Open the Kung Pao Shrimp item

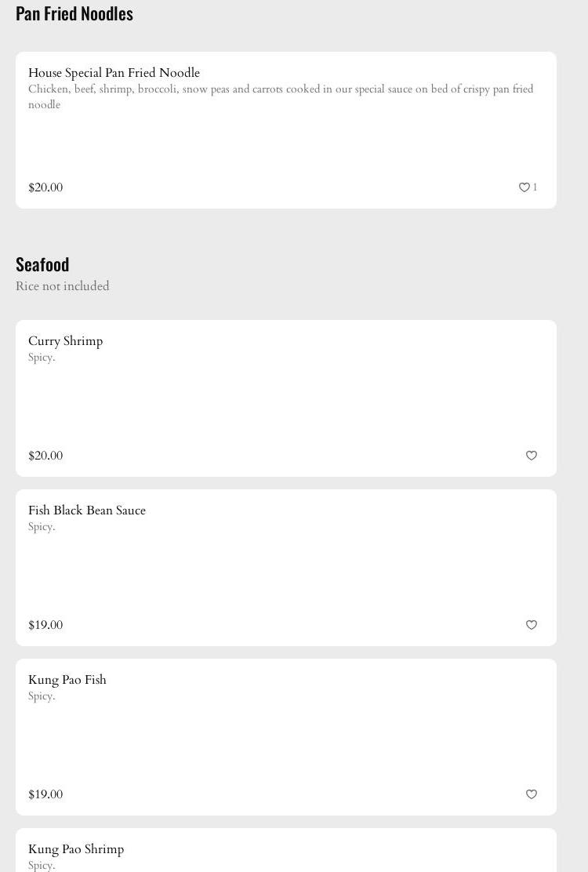tap(76, 849)
